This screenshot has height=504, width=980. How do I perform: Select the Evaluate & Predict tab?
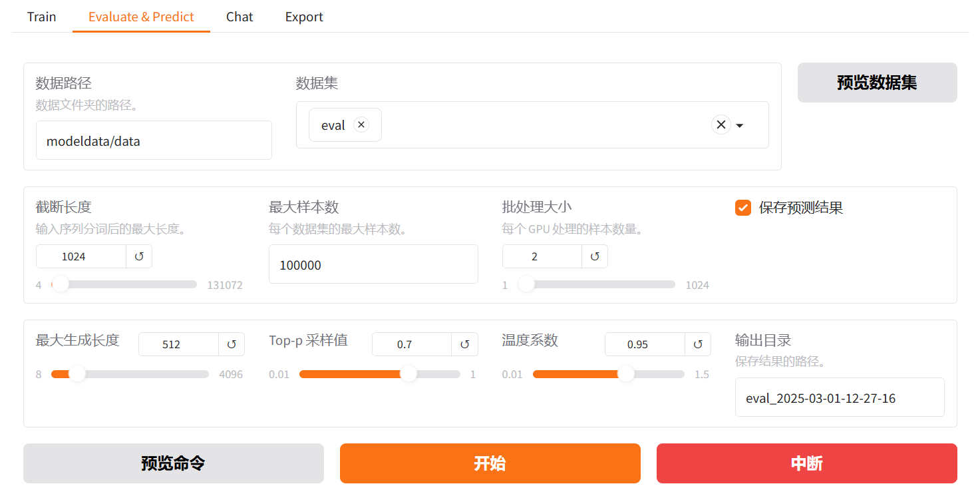pos(141,17)
